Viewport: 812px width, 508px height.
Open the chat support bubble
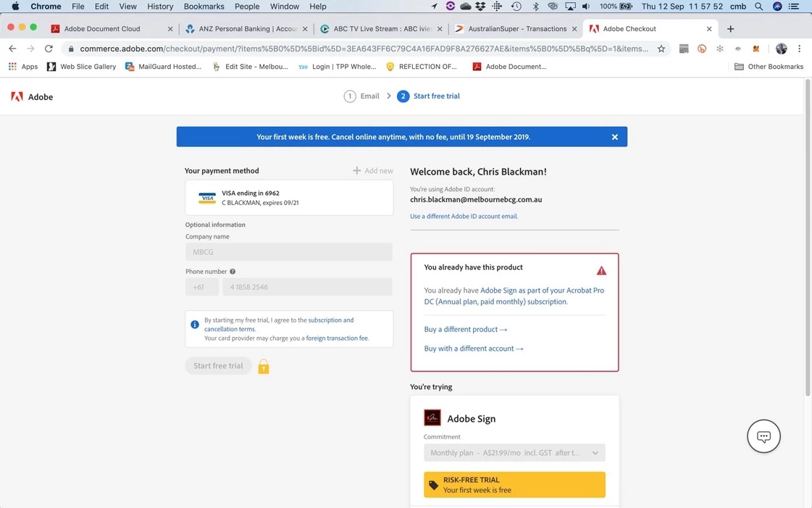pyautogui.click(x=763, y=436)
